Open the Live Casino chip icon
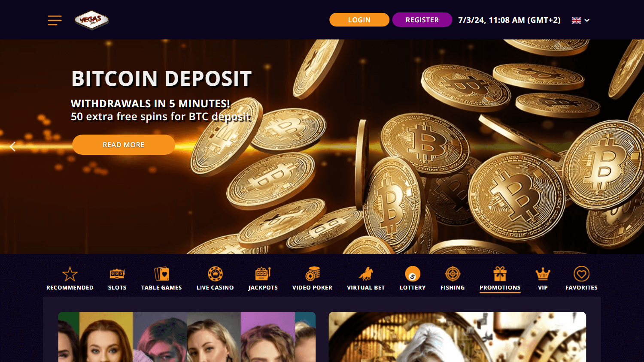The height and width of the screenshot is (362, 644). [215, 274]
